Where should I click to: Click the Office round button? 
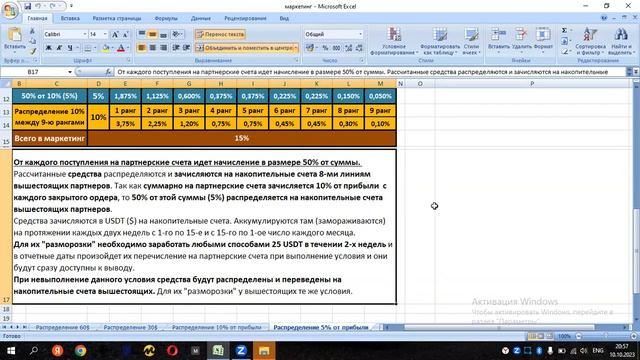[10, 11]
